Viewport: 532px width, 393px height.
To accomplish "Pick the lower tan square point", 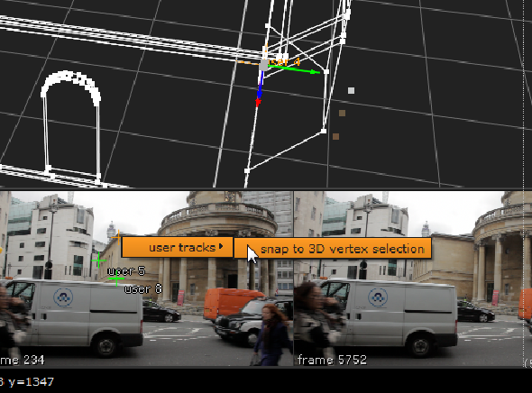I will click(335, 137).
